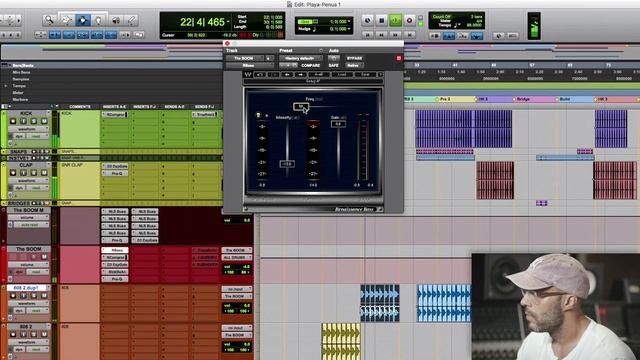This screenshot has height=360, width=640.
Task: Solo The BOOM track
Action: tap(34, 257)
